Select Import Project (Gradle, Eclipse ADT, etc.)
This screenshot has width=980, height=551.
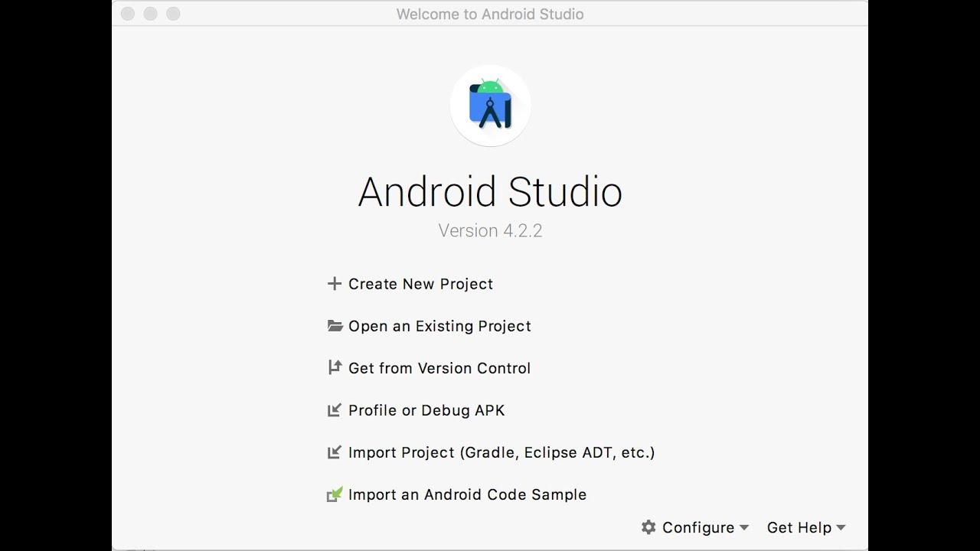pos(501,452)
